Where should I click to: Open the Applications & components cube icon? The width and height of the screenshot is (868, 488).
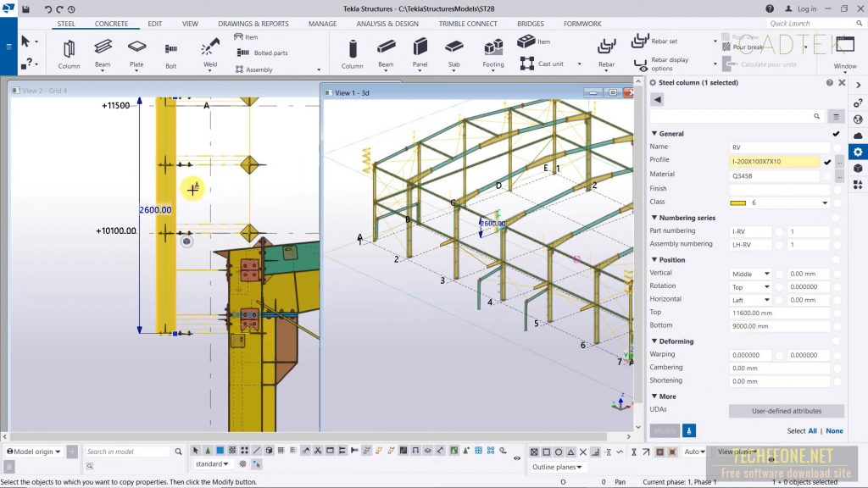click(x=858, y=169)
